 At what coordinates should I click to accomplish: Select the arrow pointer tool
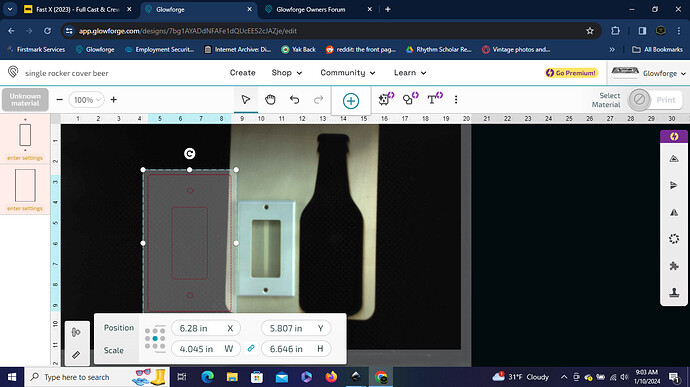point(246,100)
